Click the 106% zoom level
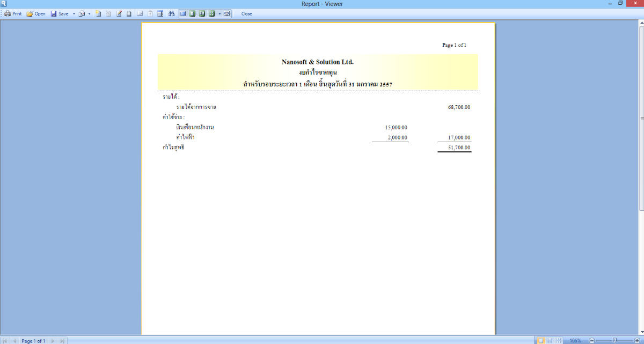 575,341
